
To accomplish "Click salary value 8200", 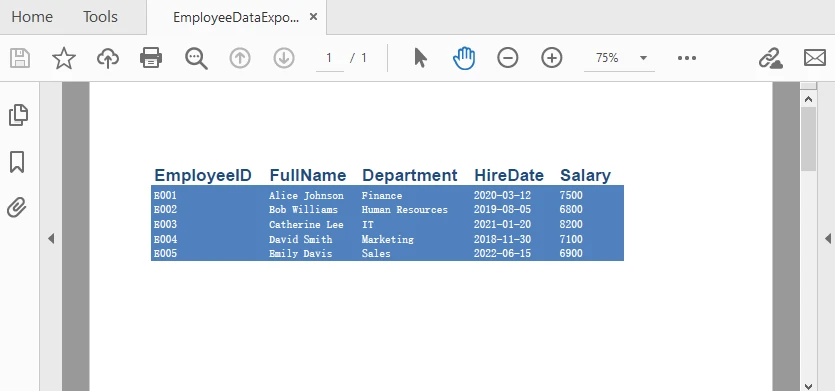I will coord(571,224).
